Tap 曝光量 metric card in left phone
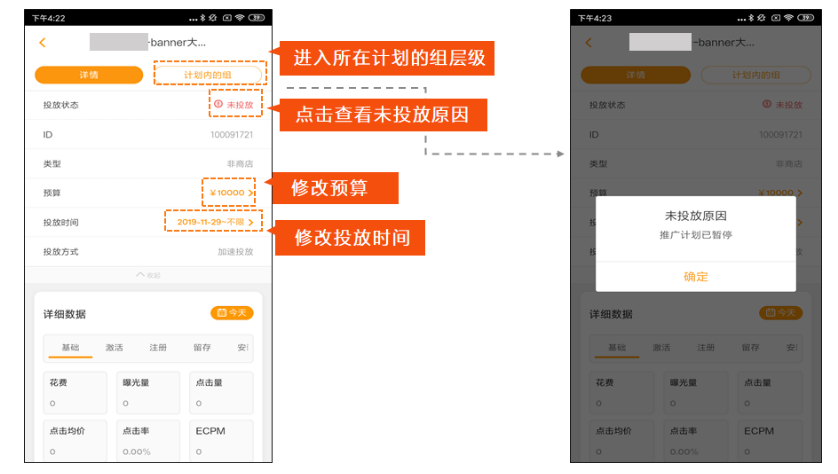 pyautogui.click(x=148, y=393)
